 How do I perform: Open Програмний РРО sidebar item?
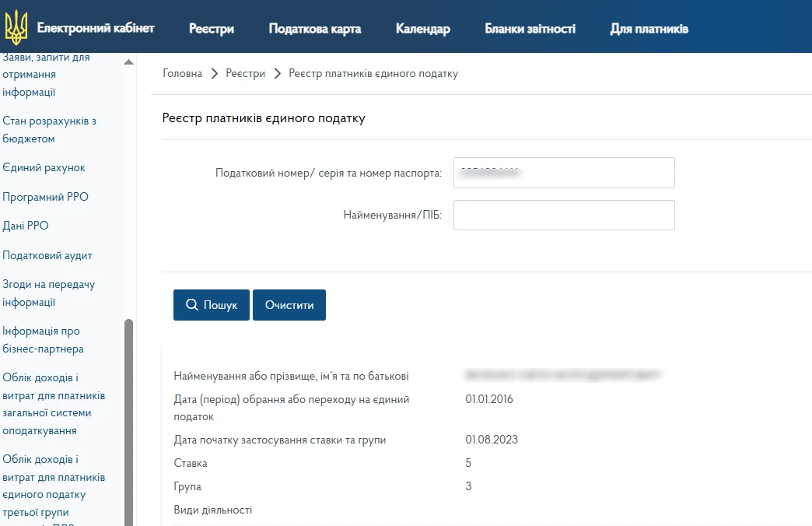coord(46,197)
